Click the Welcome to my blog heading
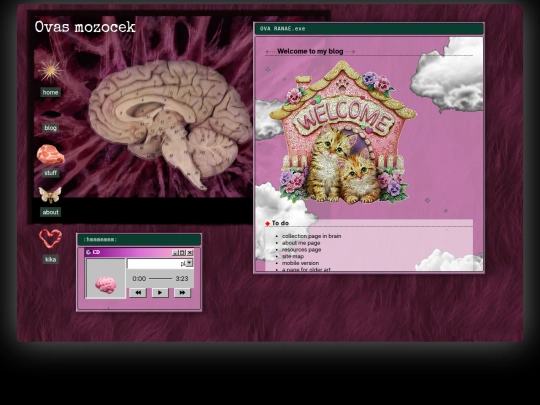This screenshot has height=405, width=540. click(310, 51)
